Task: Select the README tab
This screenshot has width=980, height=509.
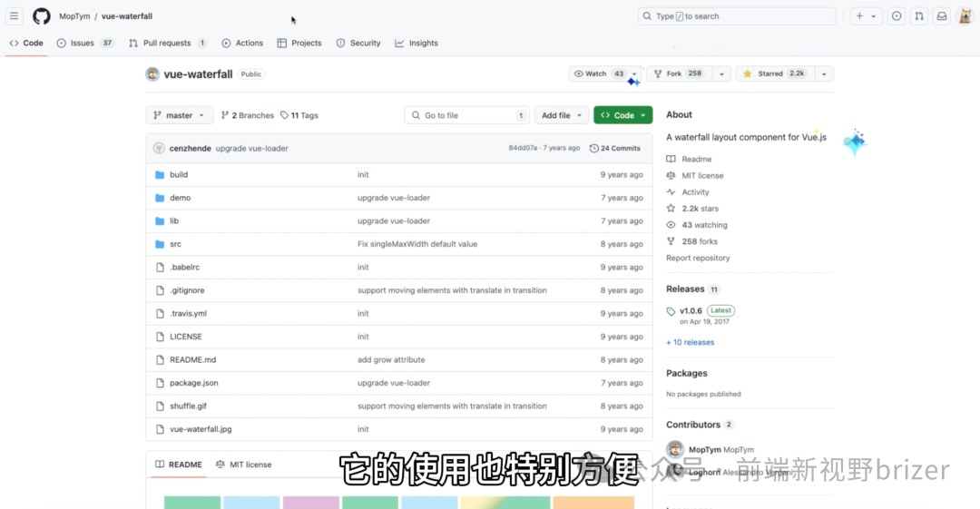Action: coord(179,465)
